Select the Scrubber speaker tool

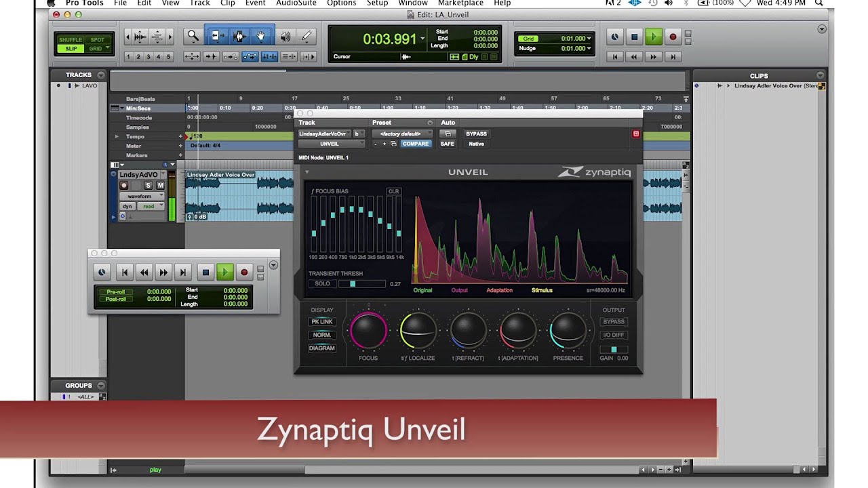(x=285, y=36)
